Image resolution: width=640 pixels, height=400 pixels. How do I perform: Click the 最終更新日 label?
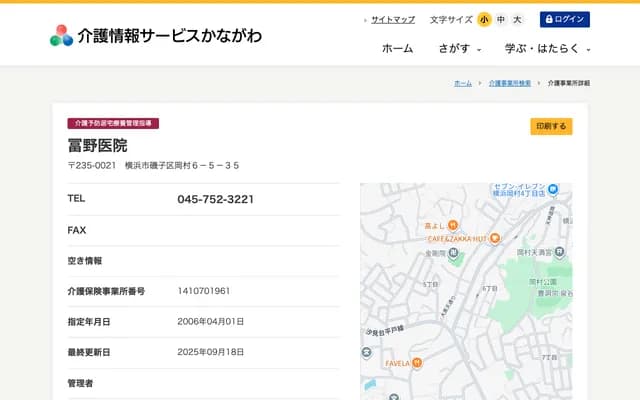[89, 352]
